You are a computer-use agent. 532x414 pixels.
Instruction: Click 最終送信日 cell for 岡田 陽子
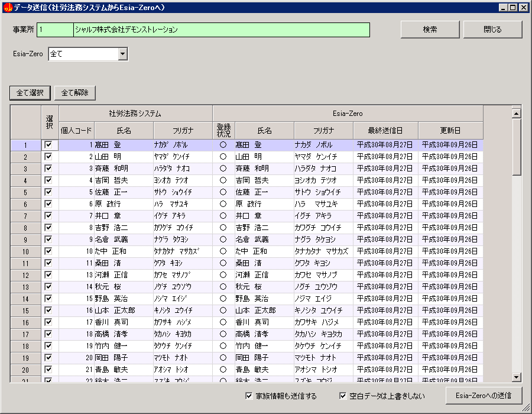[x=385, y=358]
